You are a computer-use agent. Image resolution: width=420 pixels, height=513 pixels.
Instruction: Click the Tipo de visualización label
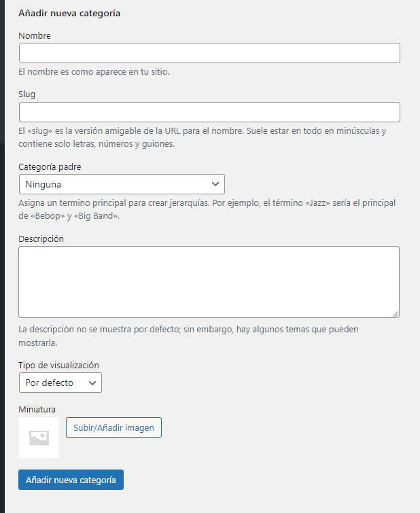click(x=58, y=365)
